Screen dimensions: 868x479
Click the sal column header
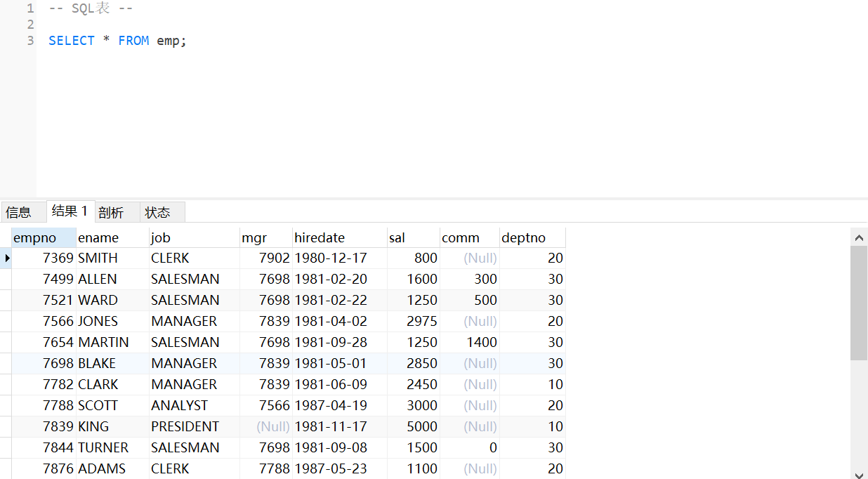[414, 237]
